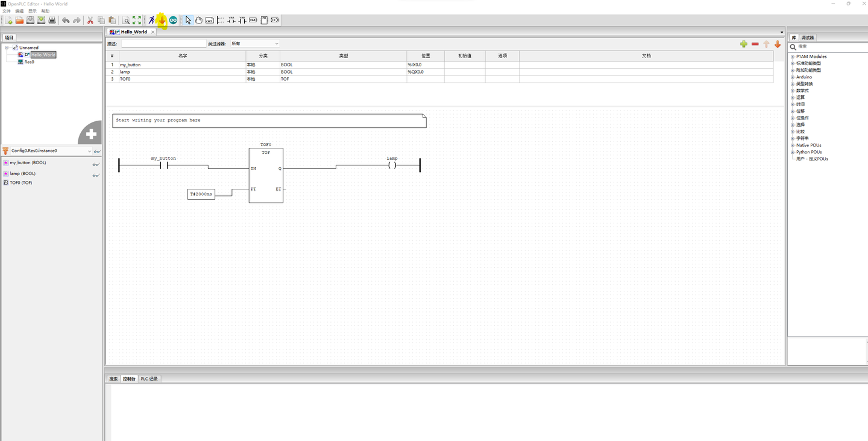
Task: Switch to the 调试器 panel tab
Action: (809, 37)
